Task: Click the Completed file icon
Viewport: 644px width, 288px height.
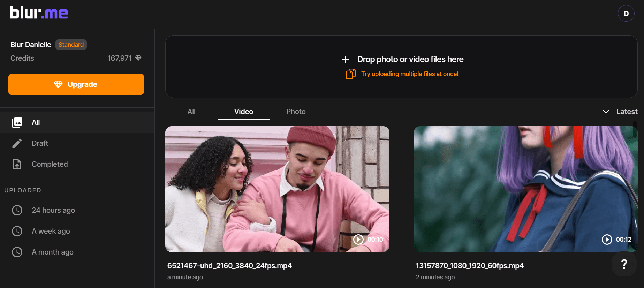Action: (x=17, y=164)
